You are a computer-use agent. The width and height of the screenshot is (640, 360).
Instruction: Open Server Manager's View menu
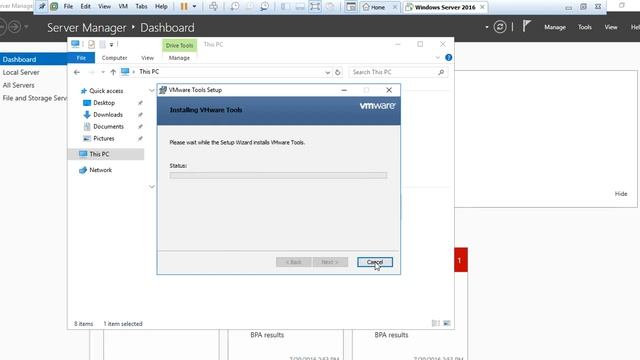(611, 27)
